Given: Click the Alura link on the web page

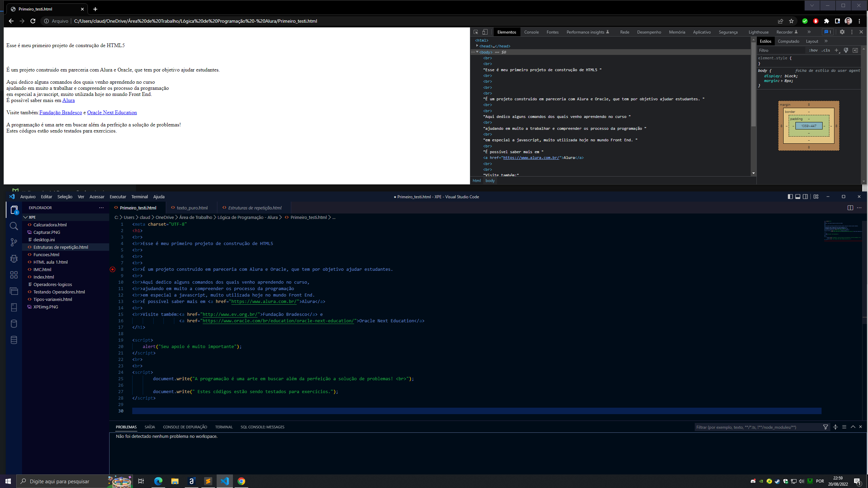Looking at the screenshot, I should pyautogui.click(x=68, y=100).
